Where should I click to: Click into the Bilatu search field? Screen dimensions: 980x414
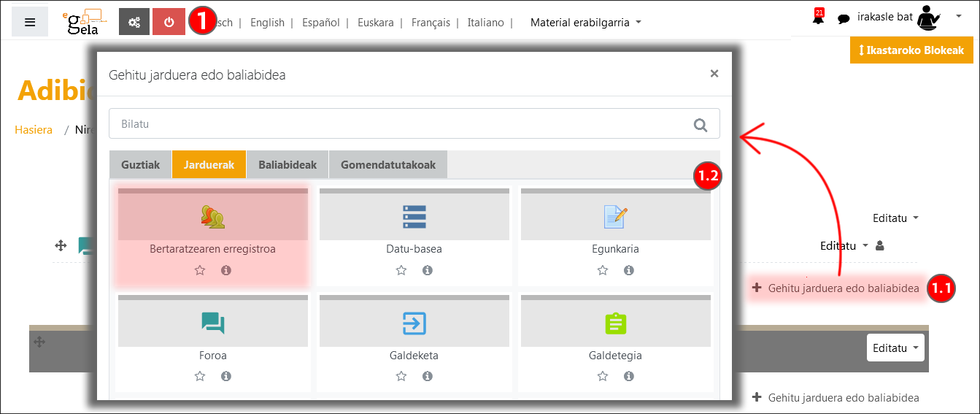(394, 124)
